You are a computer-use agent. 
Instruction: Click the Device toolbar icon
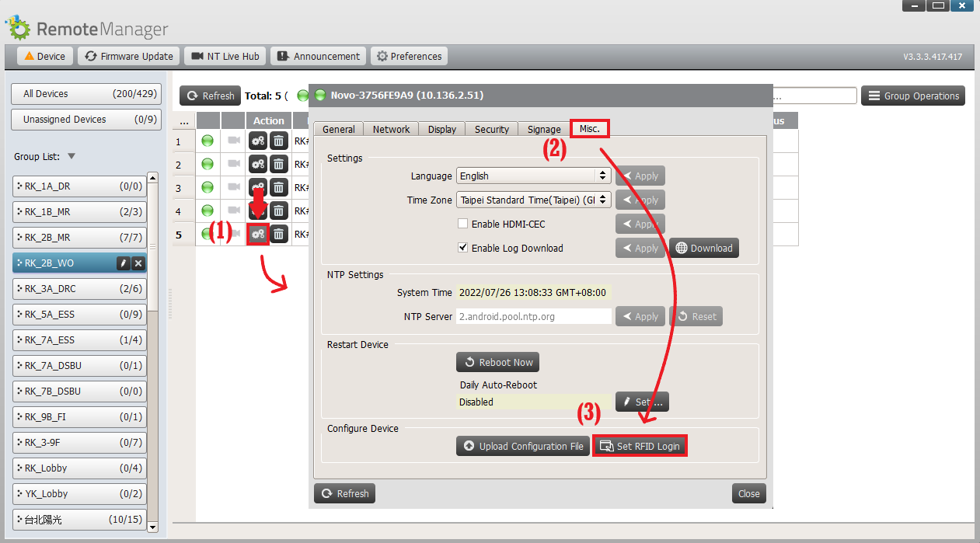coord(44,55)
